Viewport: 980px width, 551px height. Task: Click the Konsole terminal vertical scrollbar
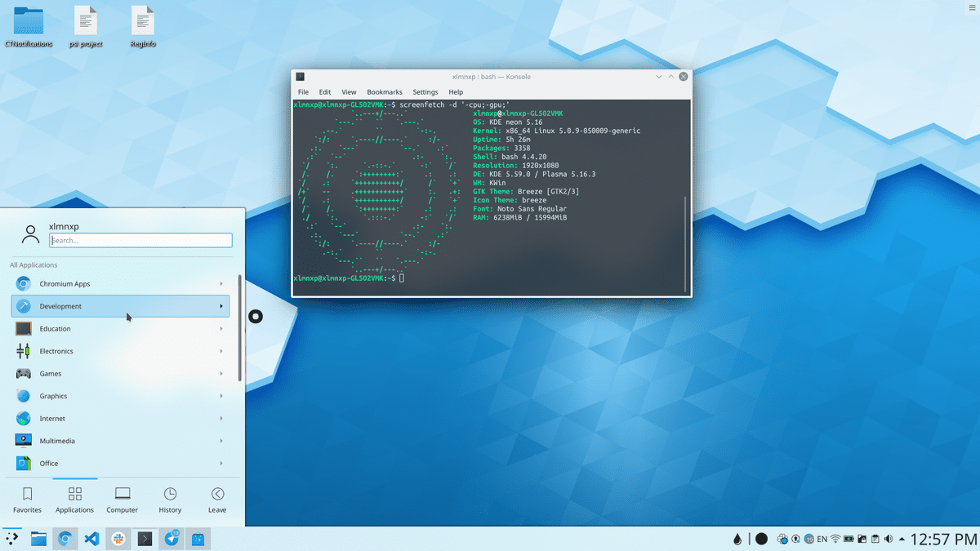(686, 243)
